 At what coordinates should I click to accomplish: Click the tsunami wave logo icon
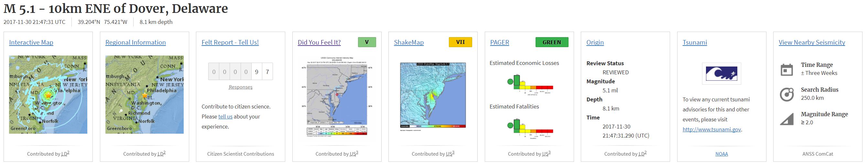click(x=722, y=73)
